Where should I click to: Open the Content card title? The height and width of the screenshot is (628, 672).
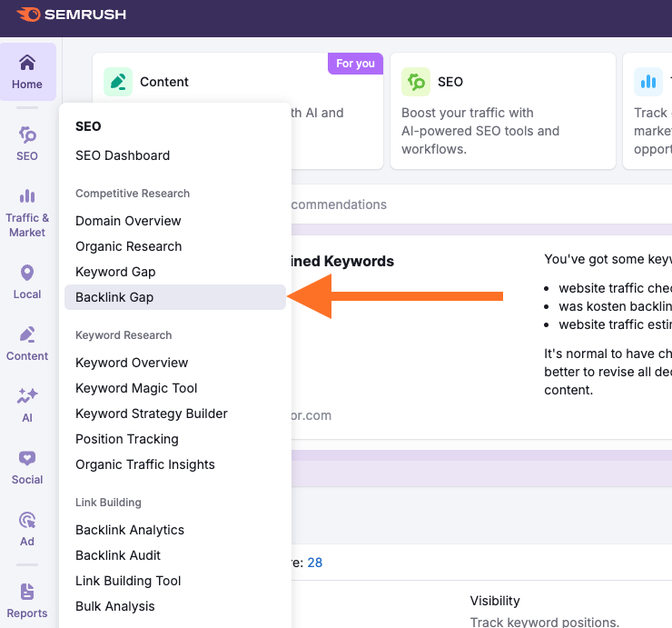164,82
